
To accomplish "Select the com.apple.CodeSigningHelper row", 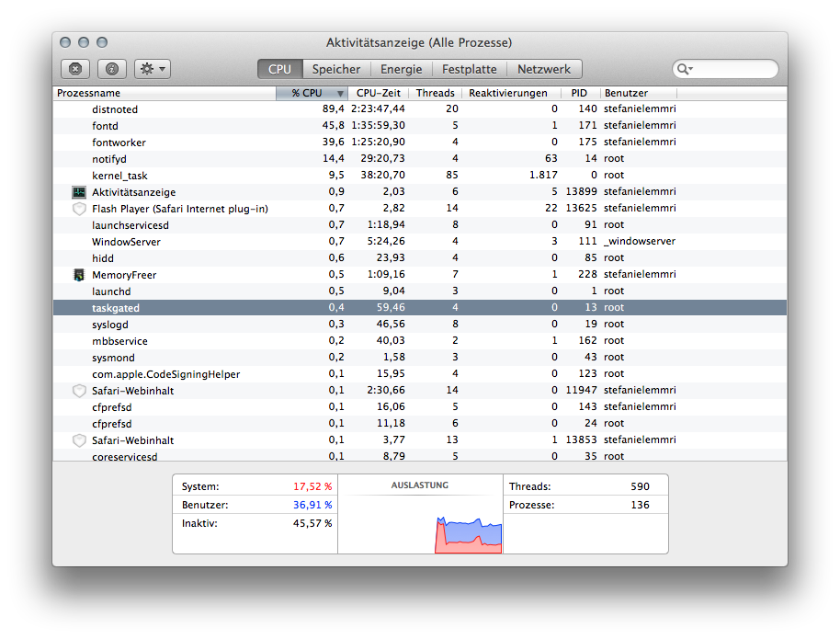I will coord(420,374).
